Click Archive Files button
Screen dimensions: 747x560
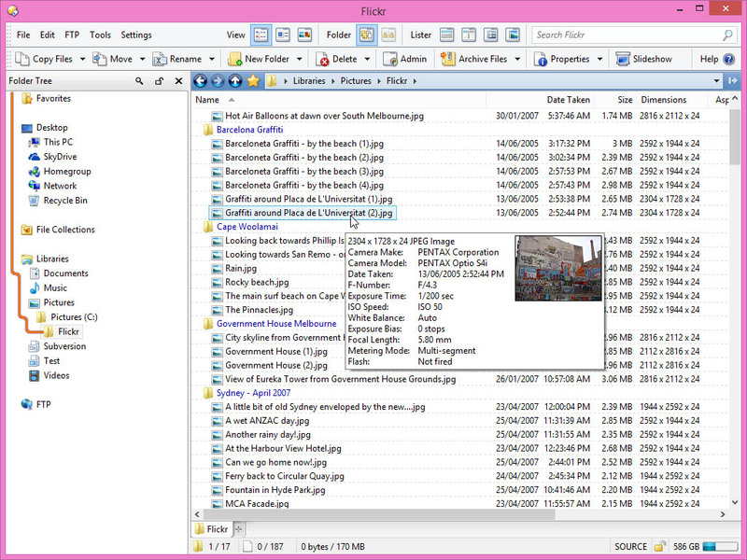point(474,59)
